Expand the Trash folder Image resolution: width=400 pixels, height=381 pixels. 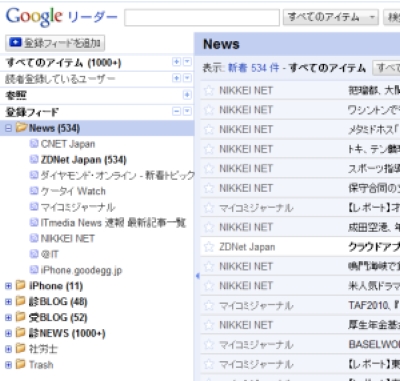coord(9,365)
